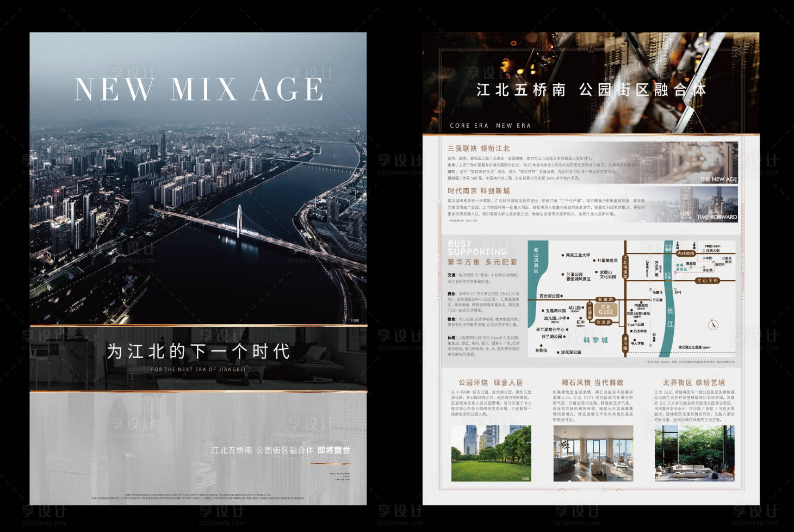Click the BUSY SUPPORTING heading
Viewport: 794px width, 532px height.
click(x=477, y=248)
